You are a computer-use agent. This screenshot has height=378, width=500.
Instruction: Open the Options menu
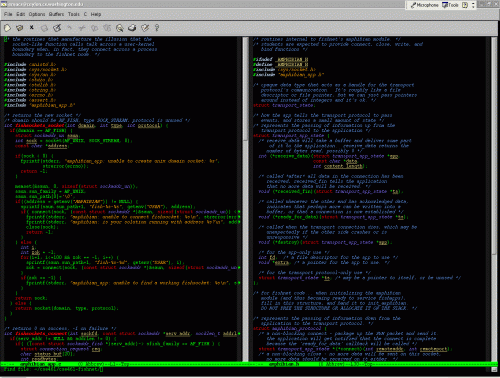pyautogui.click(x=37, y=14)
